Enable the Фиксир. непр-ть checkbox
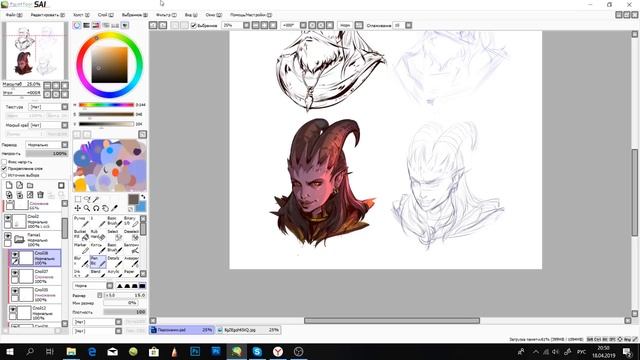The width and height of the screenshot is (640, 360). 4,162
